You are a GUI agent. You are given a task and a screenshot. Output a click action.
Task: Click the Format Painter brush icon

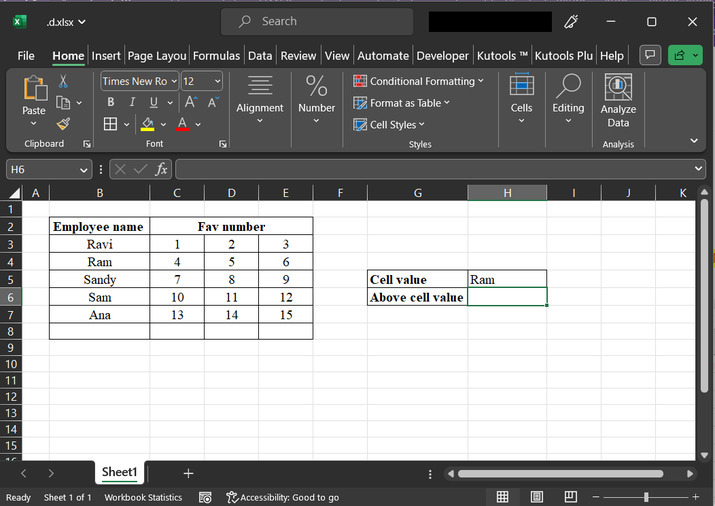[63, 124]
